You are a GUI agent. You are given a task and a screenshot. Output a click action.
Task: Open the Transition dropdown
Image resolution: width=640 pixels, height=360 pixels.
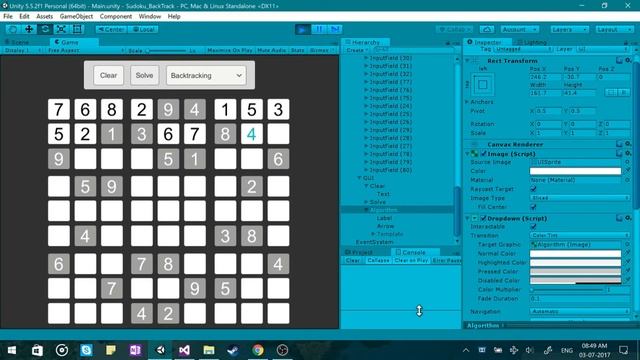click(580, 236)
